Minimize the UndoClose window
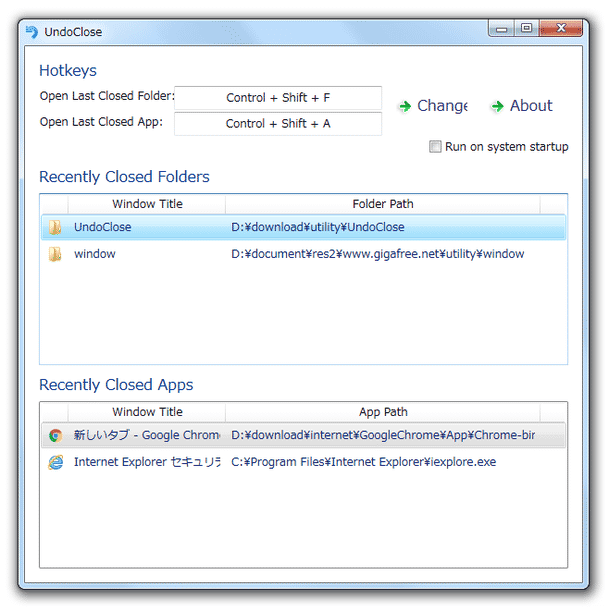 501,28
